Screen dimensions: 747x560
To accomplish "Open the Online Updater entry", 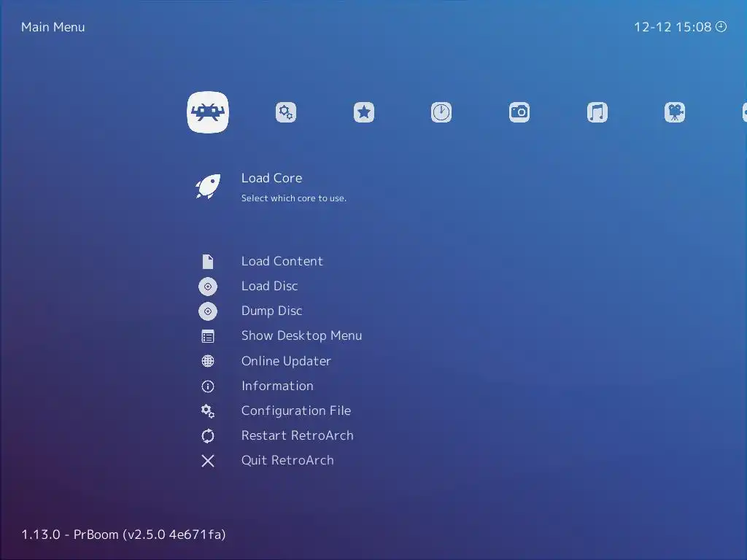I will coord(286,361).
